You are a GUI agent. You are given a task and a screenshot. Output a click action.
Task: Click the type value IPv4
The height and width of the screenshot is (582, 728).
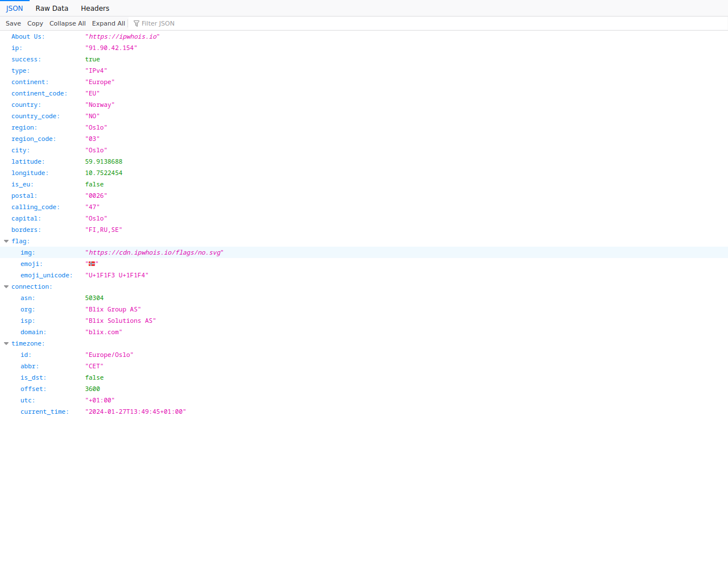pos(96,70)
